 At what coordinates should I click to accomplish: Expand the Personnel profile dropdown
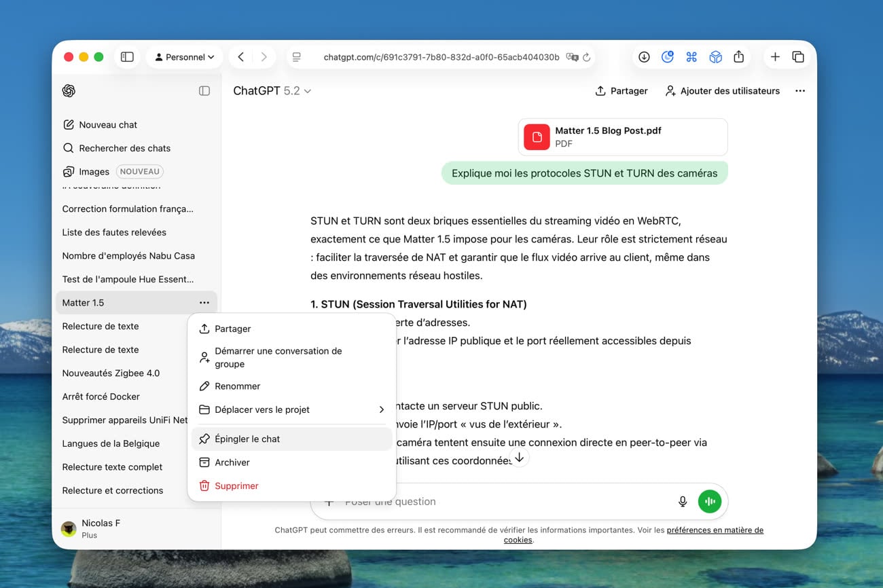coord(184,57)
